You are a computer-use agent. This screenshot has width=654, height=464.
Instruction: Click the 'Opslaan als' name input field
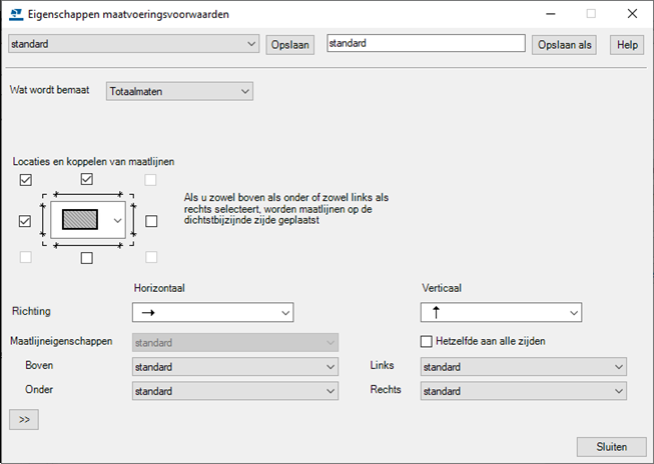pos(426,44)
